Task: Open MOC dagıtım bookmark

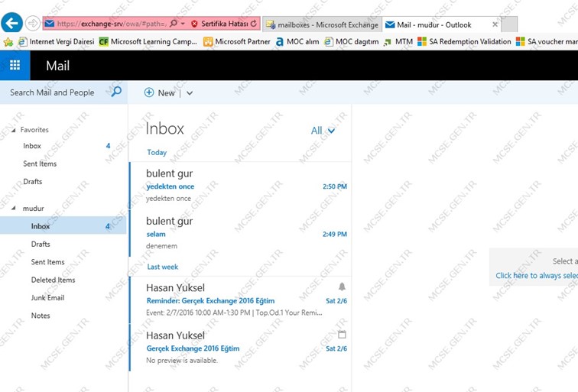Action: tap(352, 41)
